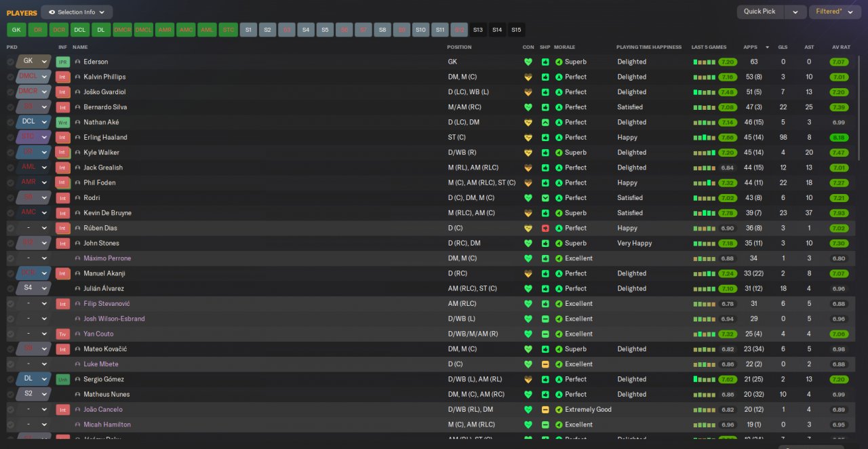
Task: Click Ederson's IPR info badge
Action: click(x=63, y=62)
